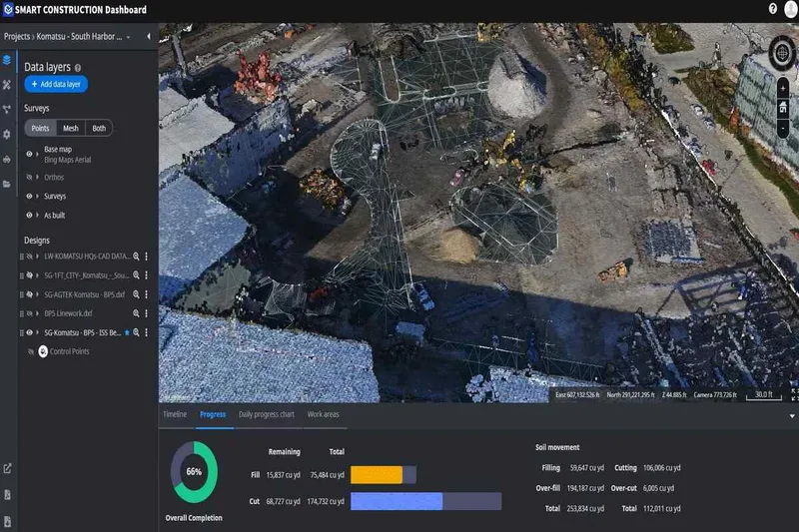Screen dimensions: 799x532
Task: Toggle visibility of SG-1FT_CITY design
Action: (x=29, y=274)
